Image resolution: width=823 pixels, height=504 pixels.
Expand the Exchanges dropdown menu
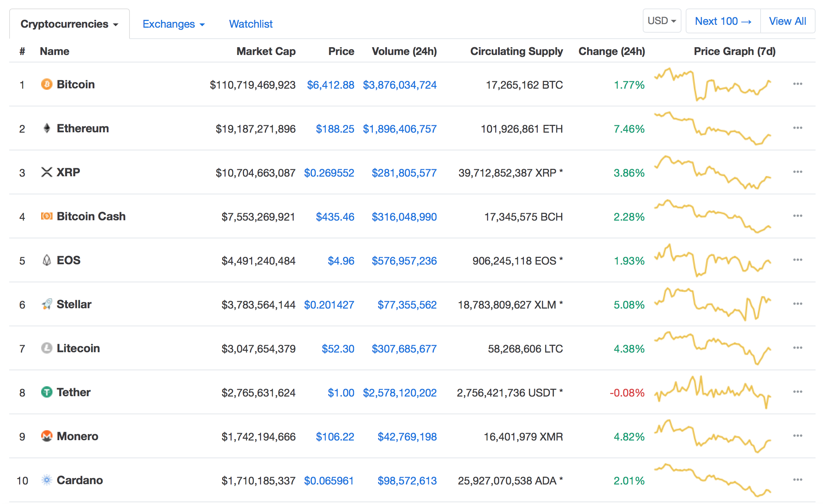[173, 24]
